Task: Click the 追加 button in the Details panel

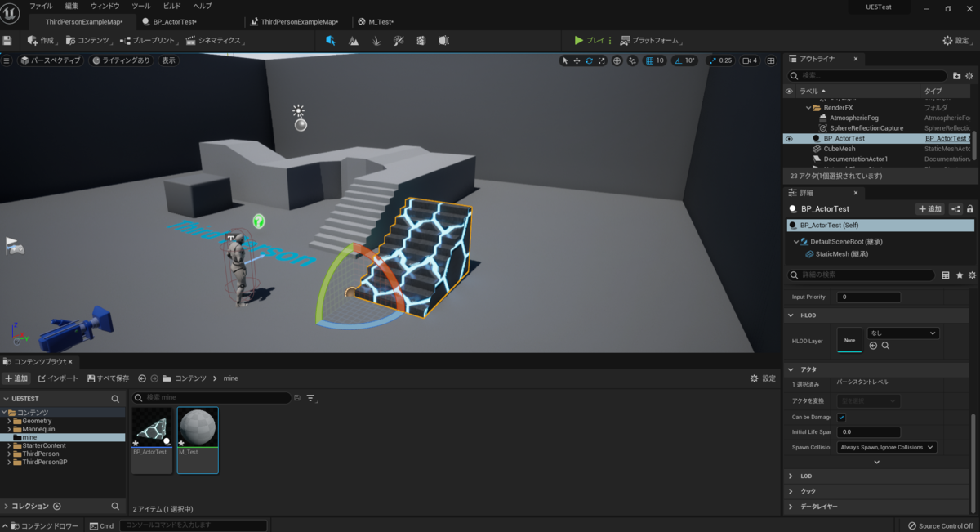Action: [929, 209]
